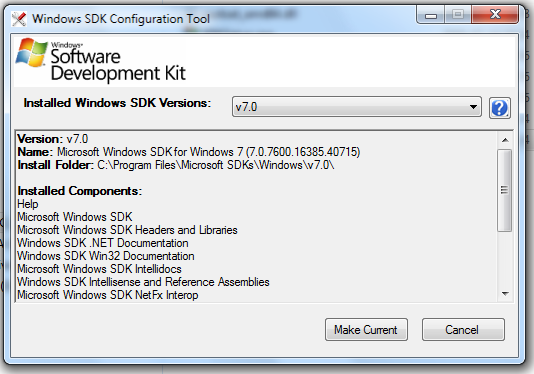
Task: Click 'Windows SDK Intellisense and Reference Assemblies' line
Action: (x=143, y=282)
